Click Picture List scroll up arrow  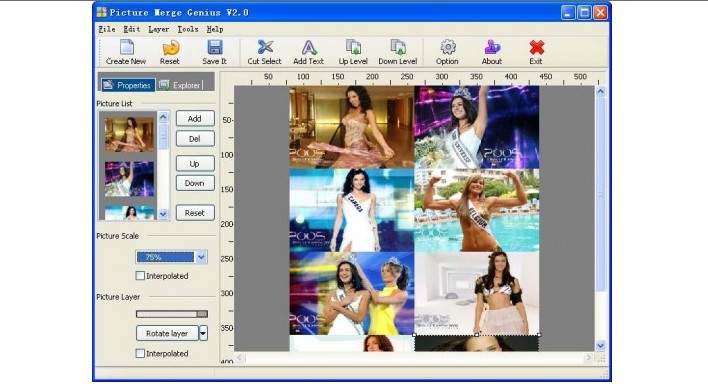(x=163, y=117)
